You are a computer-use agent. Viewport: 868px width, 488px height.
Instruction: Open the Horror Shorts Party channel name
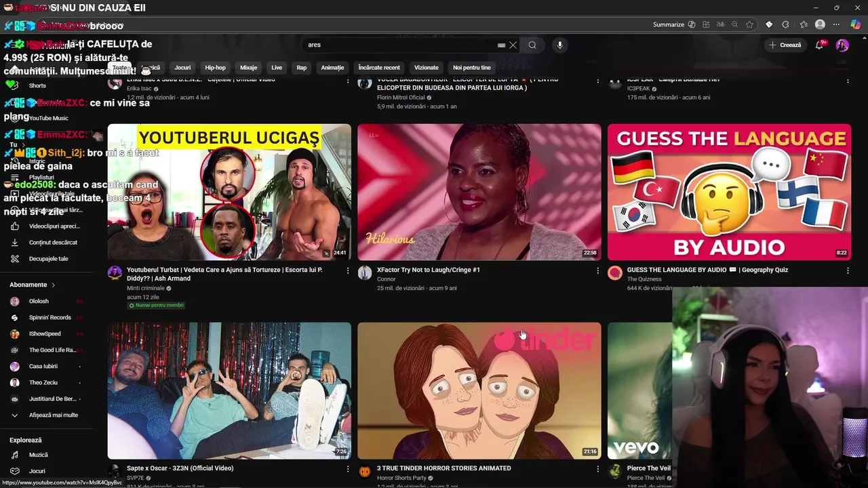click(401, 478)
